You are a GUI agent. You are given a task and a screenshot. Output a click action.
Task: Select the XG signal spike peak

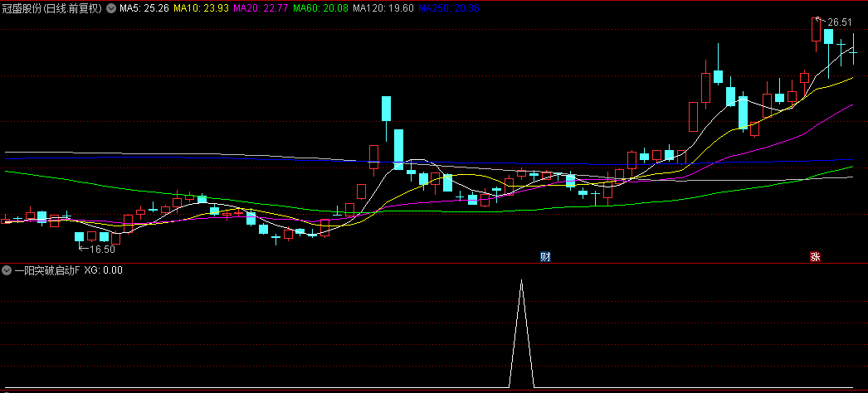click(521, 281)
